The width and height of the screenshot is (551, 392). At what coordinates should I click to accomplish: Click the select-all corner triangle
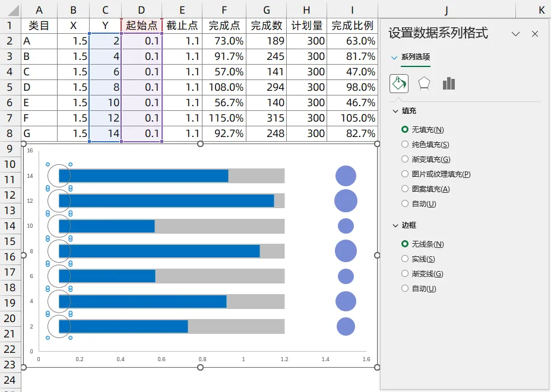pos(13,11)
